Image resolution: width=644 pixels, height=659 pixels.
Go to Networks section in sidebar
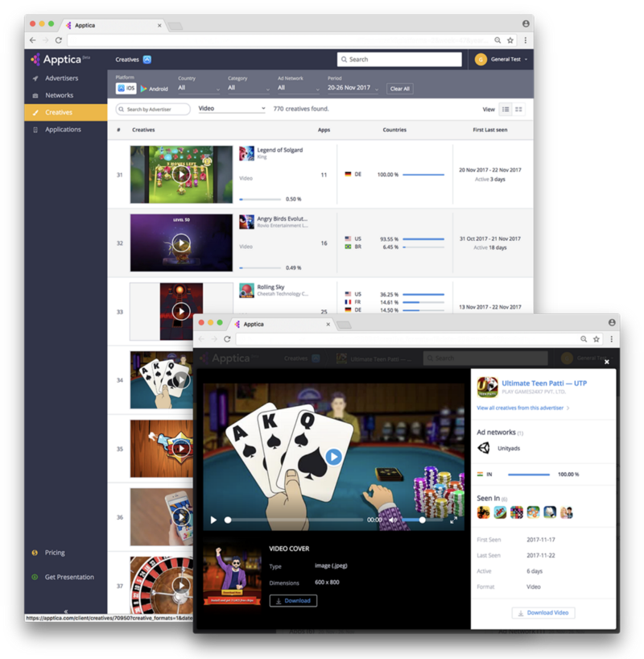[x=60, y=95]
